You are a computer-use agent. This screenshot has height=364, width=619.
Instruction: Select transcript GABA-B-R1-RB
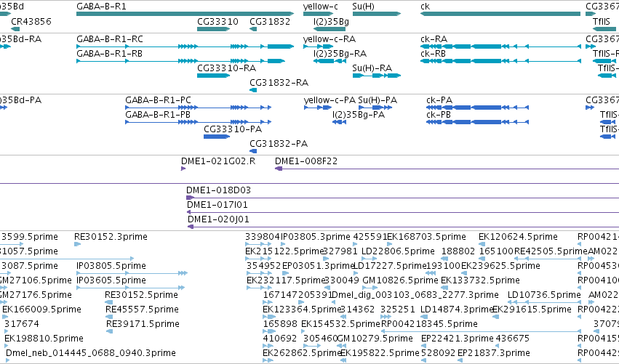[x=180, y=61]
